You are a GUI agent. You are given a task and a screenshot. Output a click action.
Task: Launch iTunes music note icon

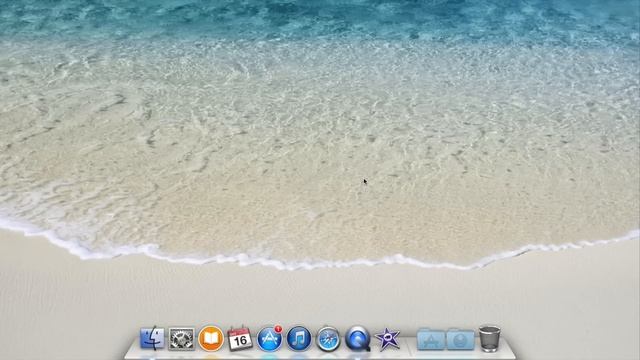pyautogui.click(x=299, y=338)
